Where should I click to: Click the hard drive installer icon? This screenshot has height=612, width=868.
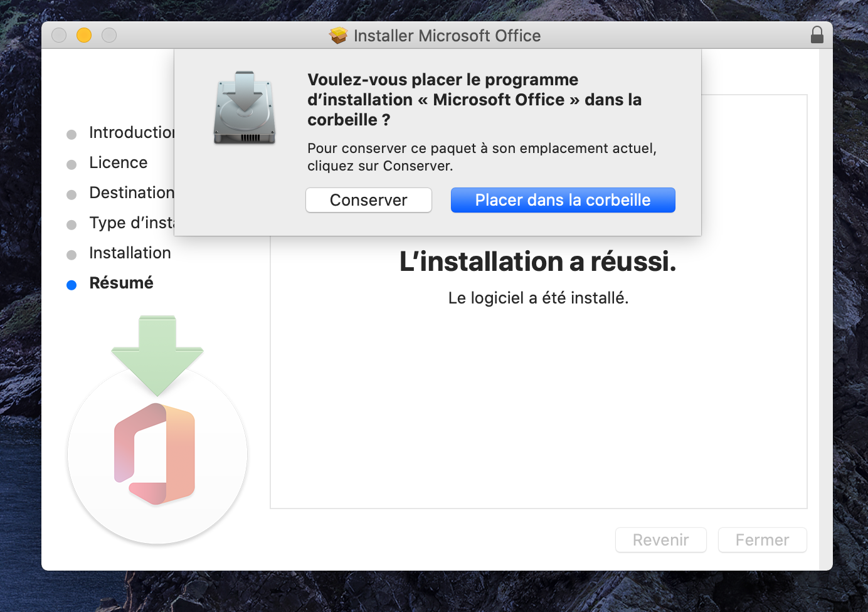(245, 108)
